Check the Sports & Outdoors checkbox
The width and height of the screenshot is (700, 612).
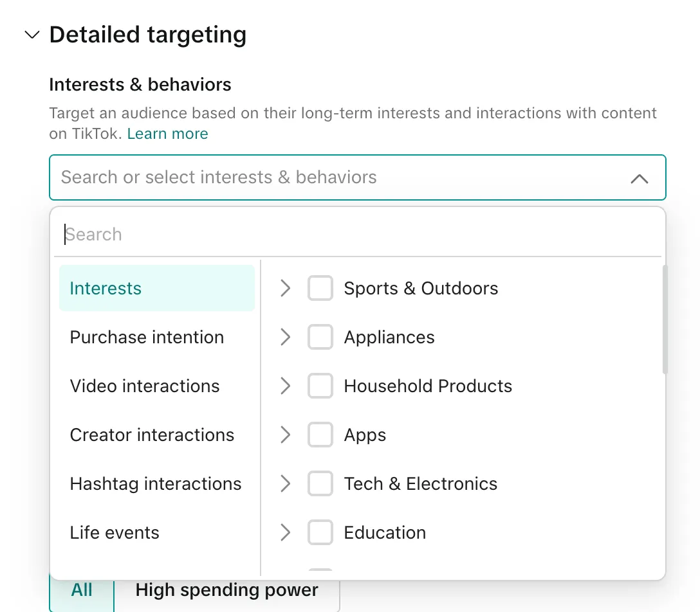point(320,288)
